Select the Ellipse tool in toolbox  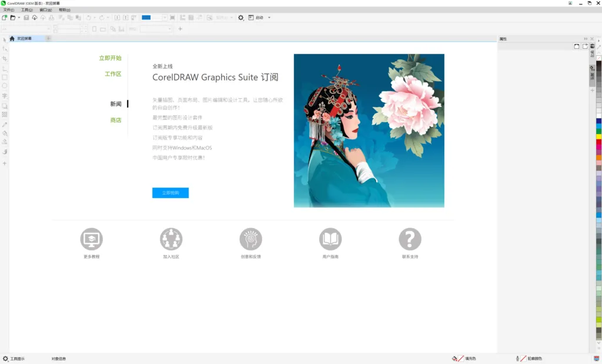(5, 86)
